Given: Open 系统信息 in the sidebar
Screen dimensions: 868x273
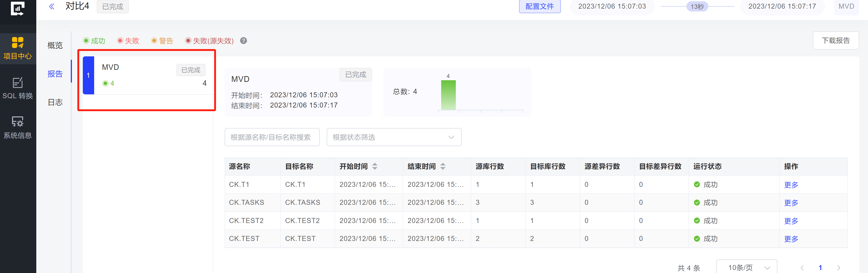Looking at the screenshot, I should 18,128.
